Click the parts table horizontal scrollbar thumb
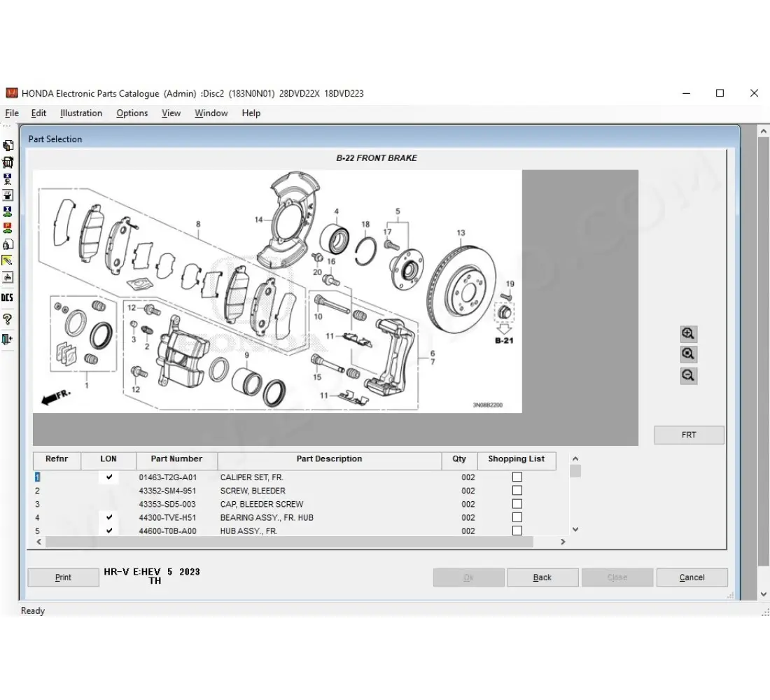Screen dimensions: 770x700 (x=289, y=542)
